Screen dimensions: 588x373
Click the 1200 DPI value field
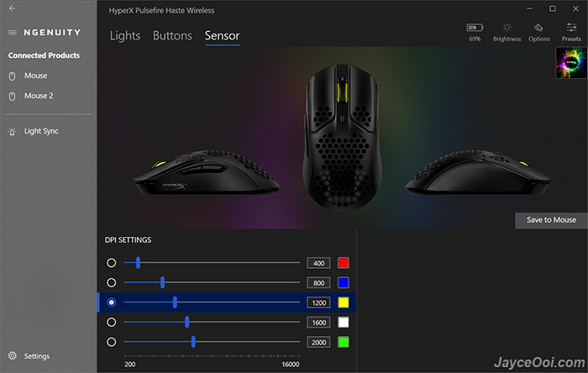318,302
